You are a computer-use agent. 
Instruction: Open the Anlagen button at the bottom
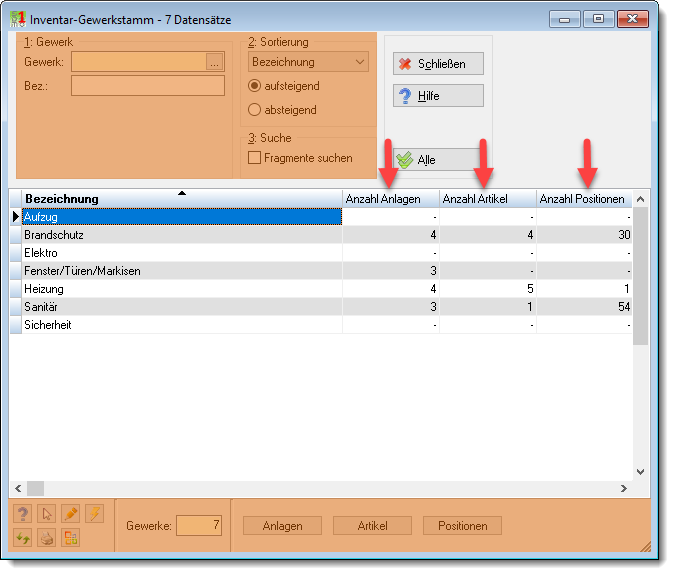pos(282,526)
